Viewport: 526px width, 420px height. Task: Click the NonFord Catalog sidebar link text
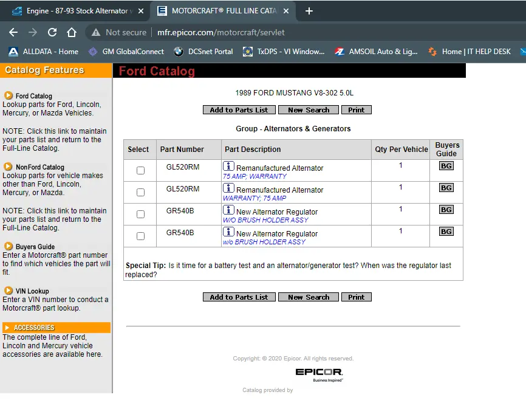pyautogui.click(x=40, y=167)
